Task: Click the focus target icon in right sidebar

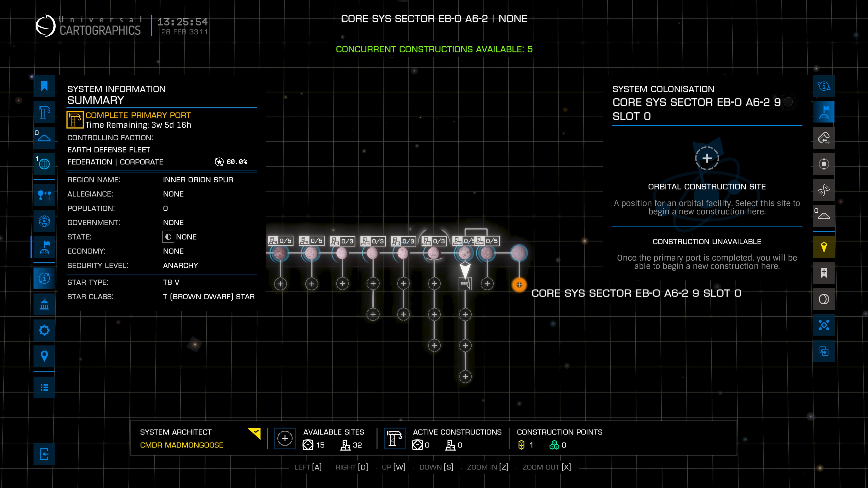Action: coord(824,325)
